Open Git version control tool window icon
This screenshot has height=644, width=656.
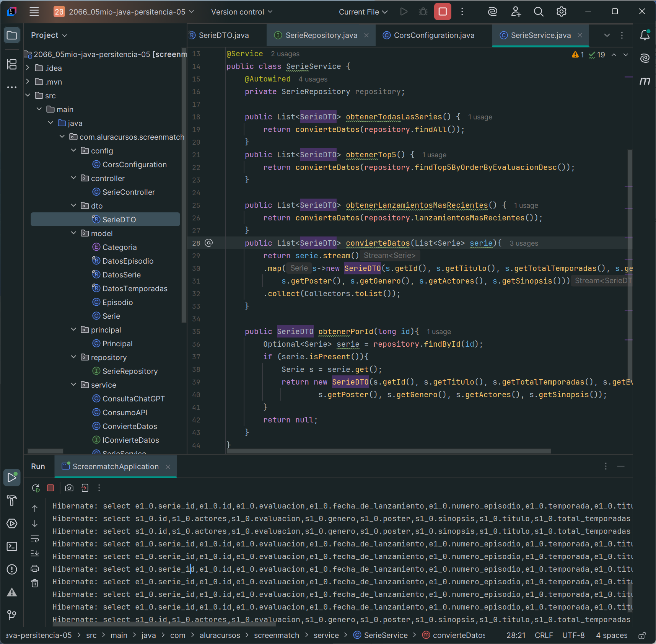click(x=12, y=615)
